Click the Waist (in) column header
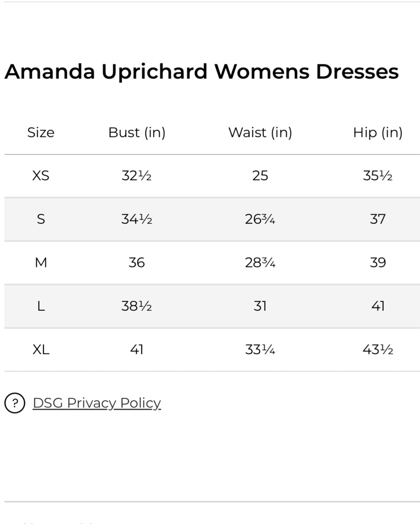This screenshot has height=524, width=420. 260,133
